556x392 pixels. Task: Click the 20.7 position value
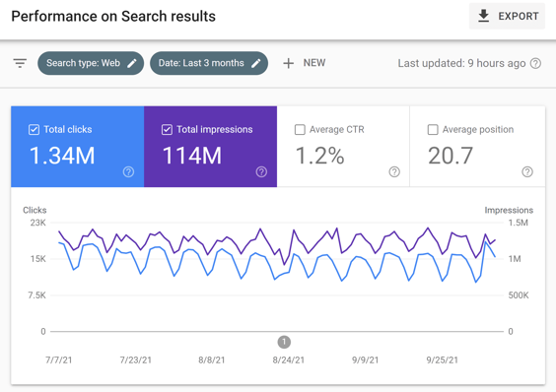(451, 156)
